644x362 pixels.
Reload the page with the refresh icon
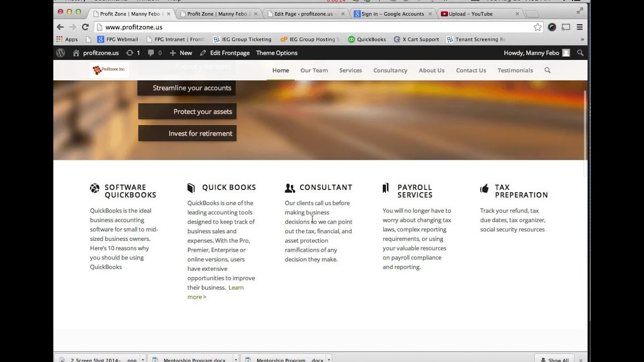click(85, 27)
